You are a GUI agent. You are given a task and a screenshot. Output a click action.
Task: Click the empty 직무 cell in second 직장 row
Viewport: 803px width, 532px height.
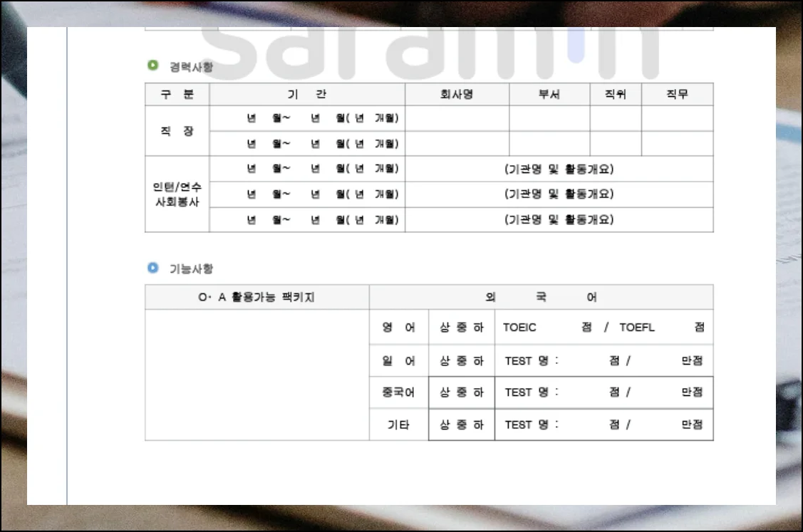pyautogui.click(x=677, y=143)
